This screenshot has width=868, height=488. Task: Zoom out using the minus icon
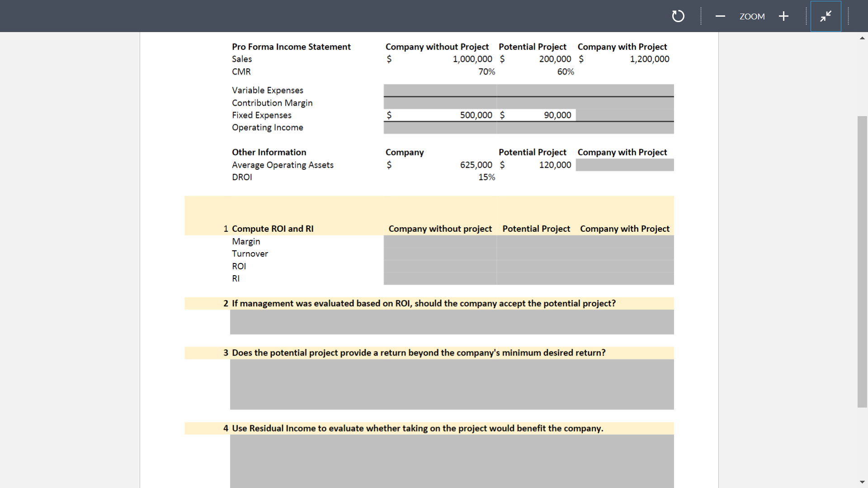[x=720, y=16]
